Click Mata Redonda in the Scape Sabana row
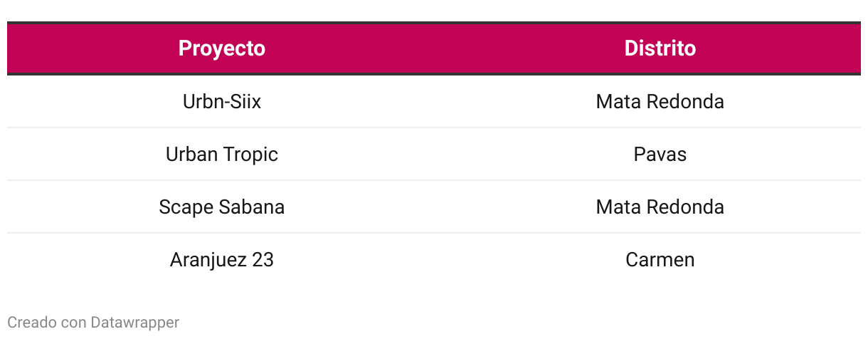This screenshot has width=868, height=339. [660, 207]
